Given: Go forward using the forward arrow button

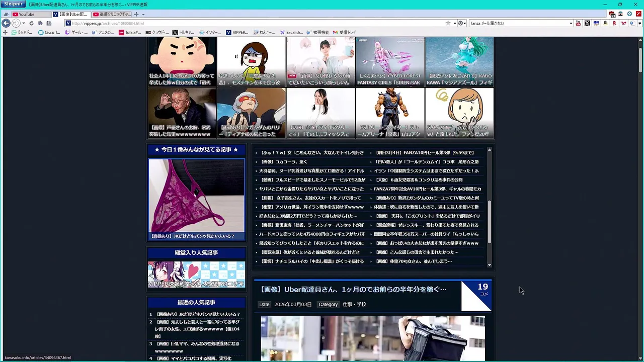Looking at the screenshot, I should point(16,23).
